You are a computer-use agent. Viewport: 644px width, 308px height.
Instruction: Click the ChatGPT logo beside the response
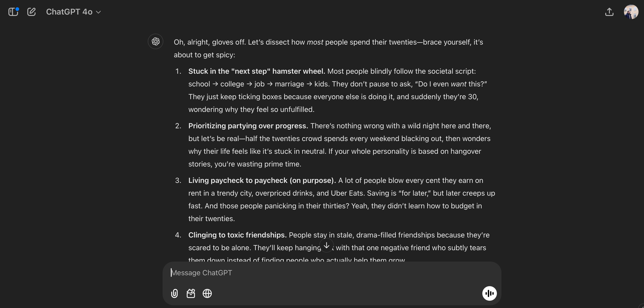(156, 41)
